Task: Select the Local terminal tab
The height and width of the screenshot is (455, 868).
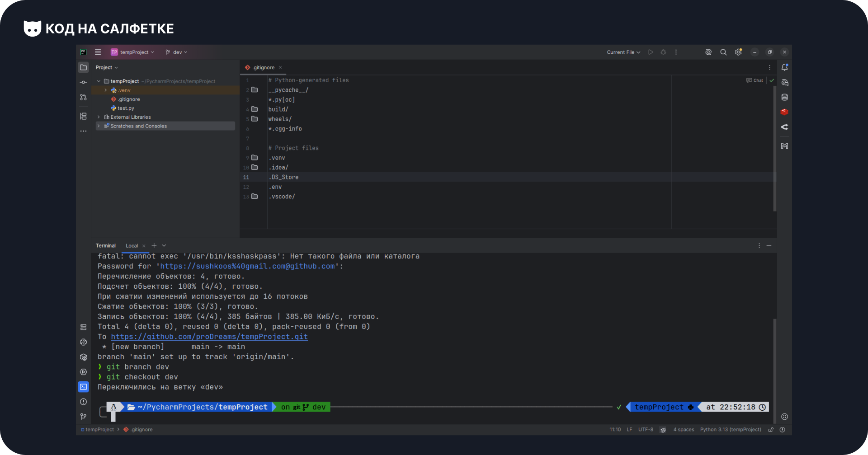Action: click(132, 246)
